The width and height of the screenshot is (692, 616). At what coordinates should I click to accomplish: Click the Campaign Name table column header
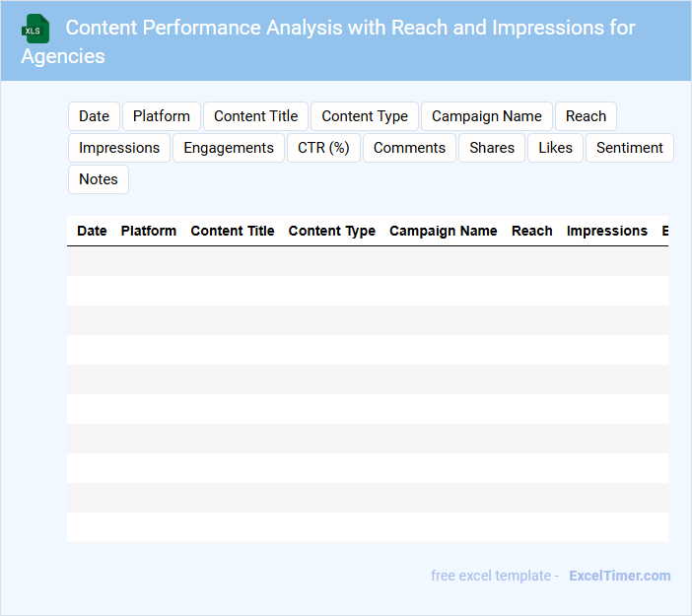pyautogui.click(x=444, y=231)
